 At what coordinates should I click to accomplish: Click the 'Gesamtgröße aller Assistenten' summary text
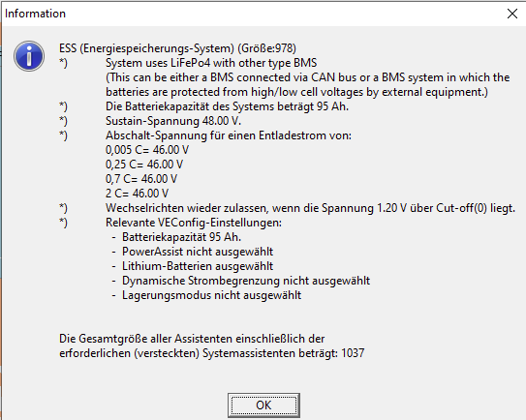(x=212, y=345)
